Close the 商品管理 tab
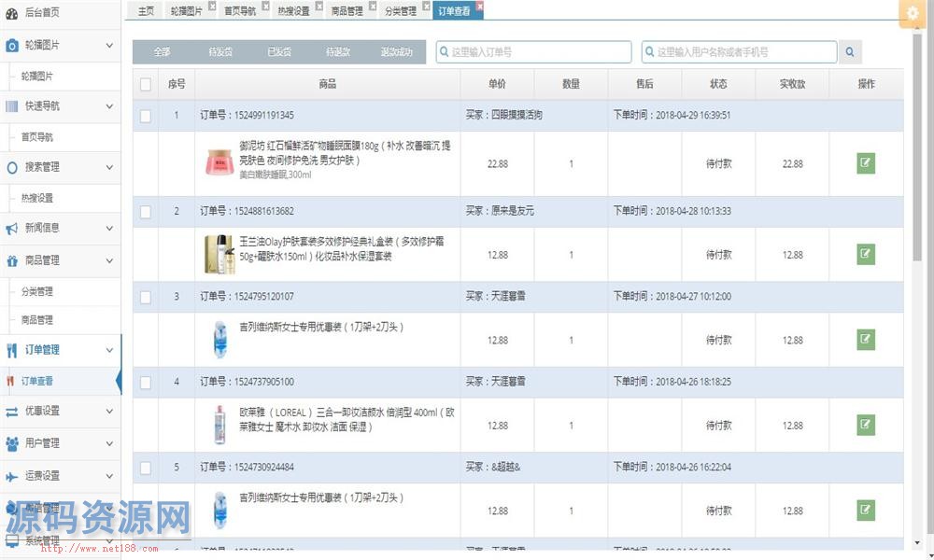The width and height of the screenshot is (934, 560). (373, 6)
